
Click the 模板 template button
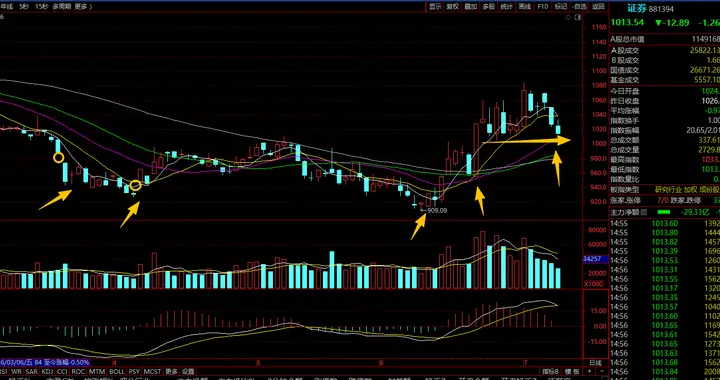pos(571,371)
